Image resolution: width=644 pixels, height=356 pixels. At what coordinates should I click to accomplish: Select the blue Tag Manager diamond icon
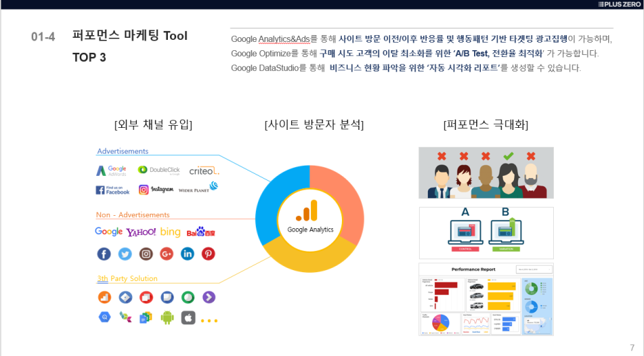125,297
